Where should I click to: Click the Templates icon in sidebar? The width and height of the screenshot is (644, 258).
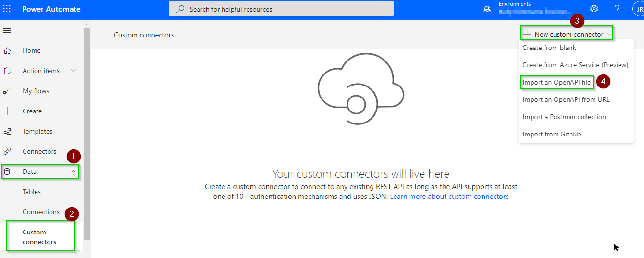pos(7,131)
